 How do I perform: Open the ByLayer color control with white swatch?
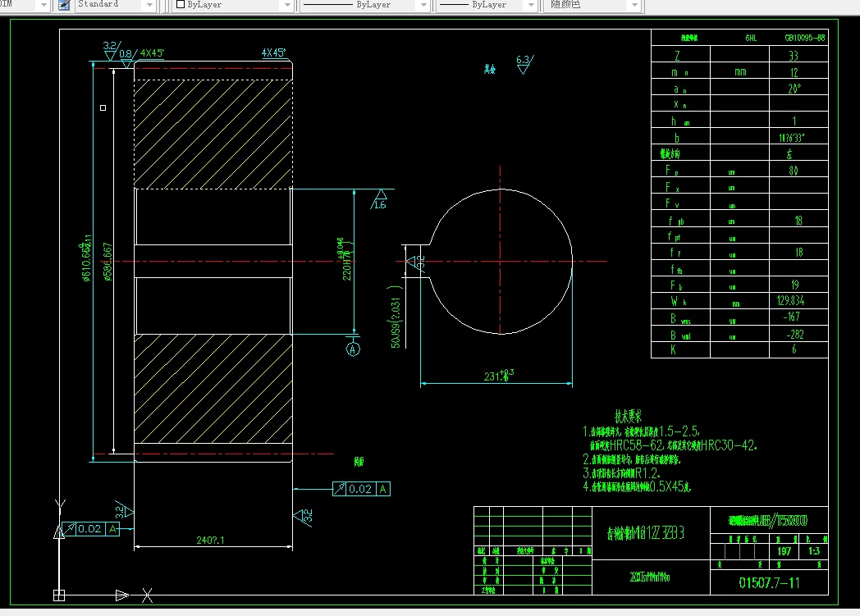[x=234, y=5]
